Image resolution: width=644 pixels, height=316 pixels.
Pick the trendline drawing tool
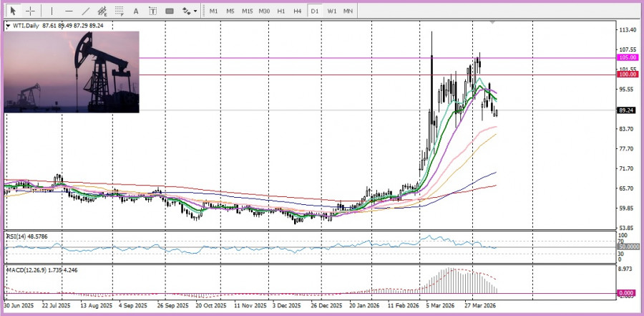86,11
